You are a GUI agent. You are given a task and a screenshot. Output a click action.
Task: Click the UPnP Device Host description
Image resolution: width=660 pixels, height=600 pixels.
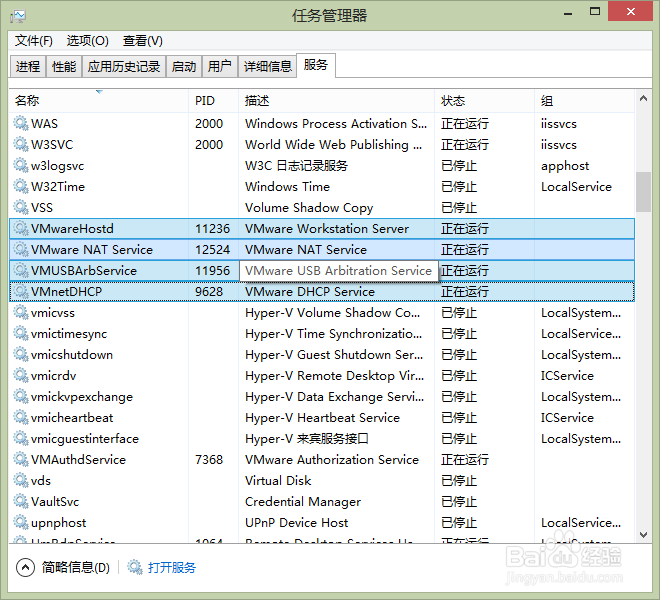(x=296, y=523)
